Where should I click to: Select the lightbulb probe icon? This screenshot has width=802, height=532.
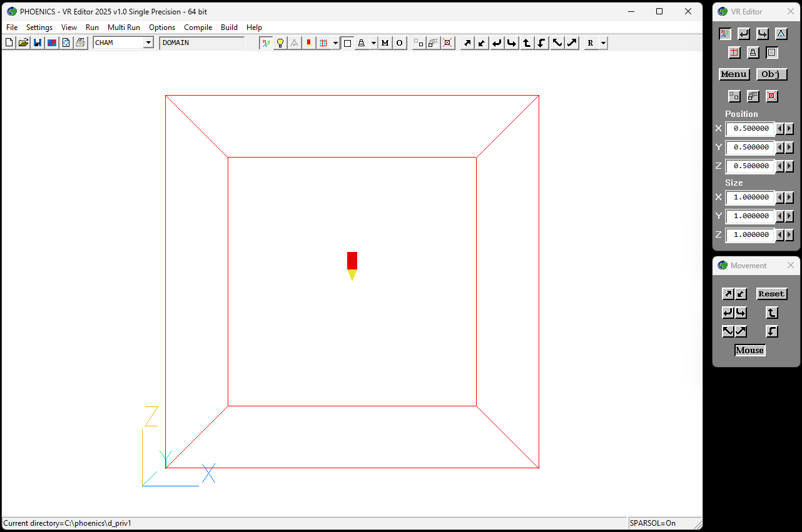pos(280,43)
